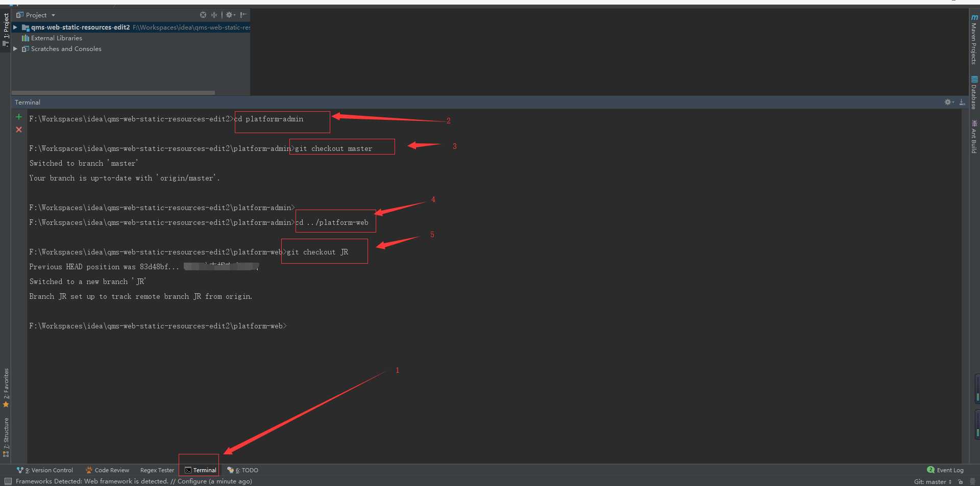The height and width of the screenshot is (486, 980).
Task: Open the 7: Structure side tab
Action: tap(6, 437)
